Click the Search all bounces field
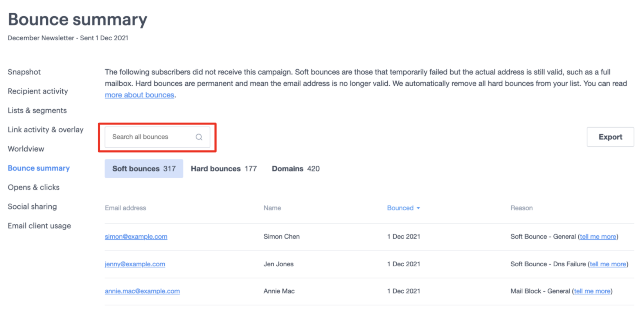 151,137
